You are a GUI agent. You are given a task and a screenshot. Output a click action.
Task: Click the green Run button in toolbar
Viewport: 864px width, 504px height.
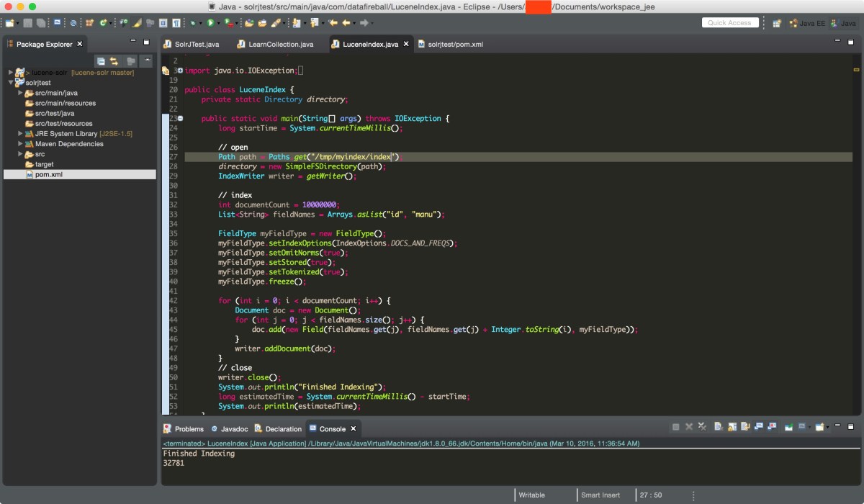[210, 23]
